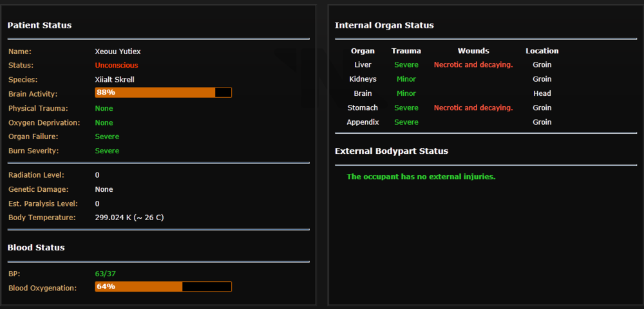Click the Xiialt Skrell species value

click(115, 80)
